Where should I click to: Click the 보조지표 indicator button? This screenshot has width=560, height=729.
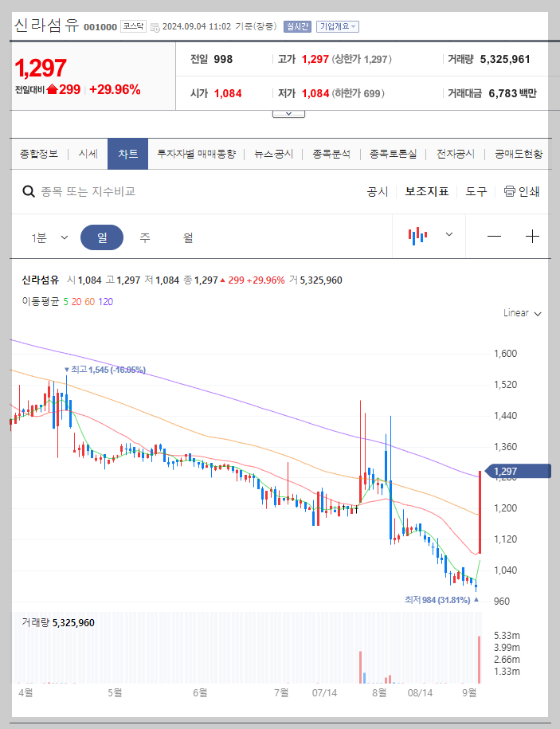tap(425, 191)
